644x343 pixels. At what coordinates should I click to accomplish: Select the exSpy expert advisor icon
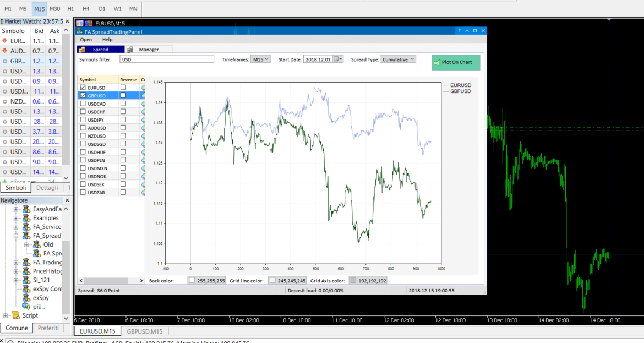tap(26, 297)
